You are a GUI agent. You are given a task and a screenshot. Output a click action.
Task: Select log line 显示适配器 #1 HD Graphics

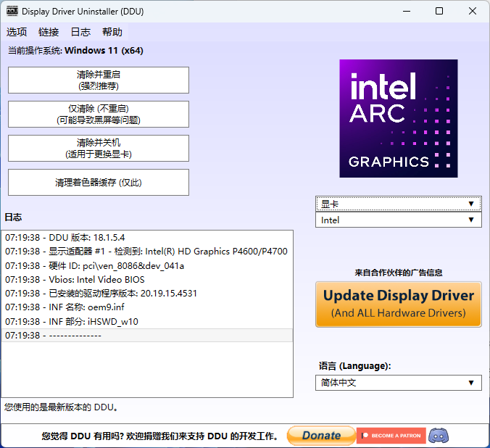[x=147, y=252]
